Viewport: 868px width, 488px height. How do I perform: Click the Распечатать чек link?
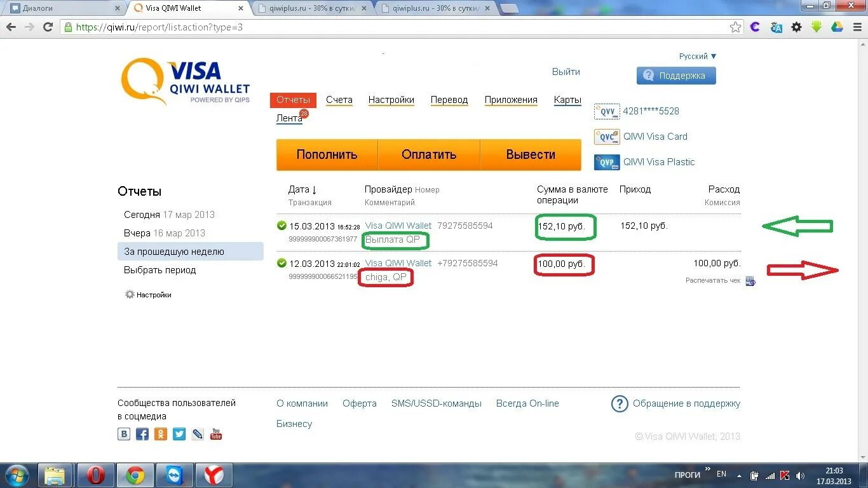(713, 280)
